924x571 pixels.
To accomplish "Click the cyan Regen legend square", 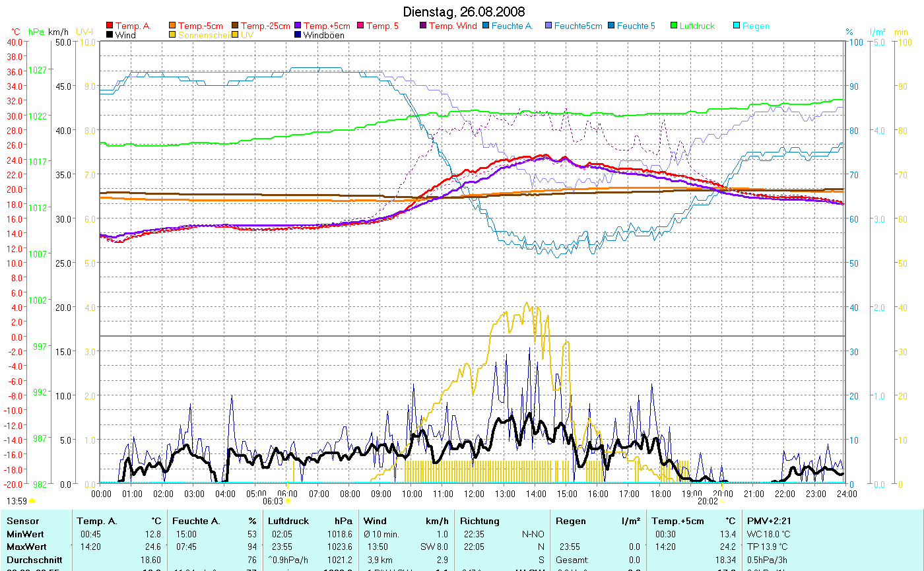I will 737,26.
